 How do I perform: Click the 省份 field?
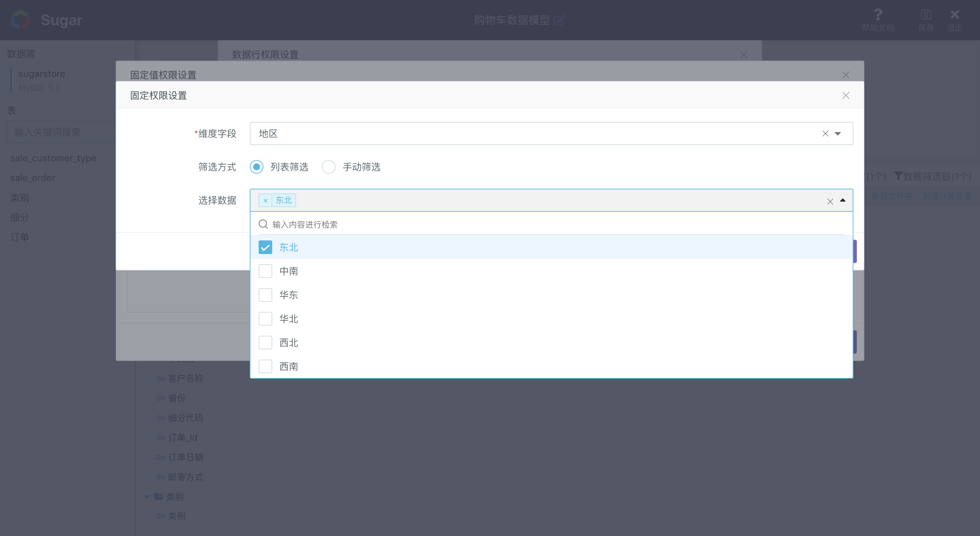[177, 398]
